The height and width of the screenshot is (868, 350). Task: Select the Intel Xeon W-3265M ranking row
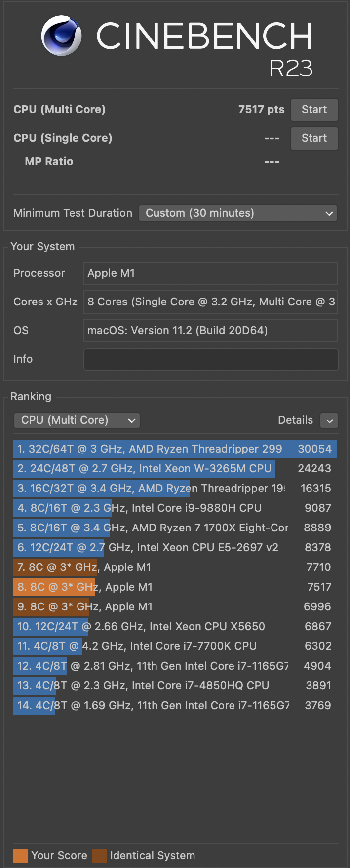(175, 469)
